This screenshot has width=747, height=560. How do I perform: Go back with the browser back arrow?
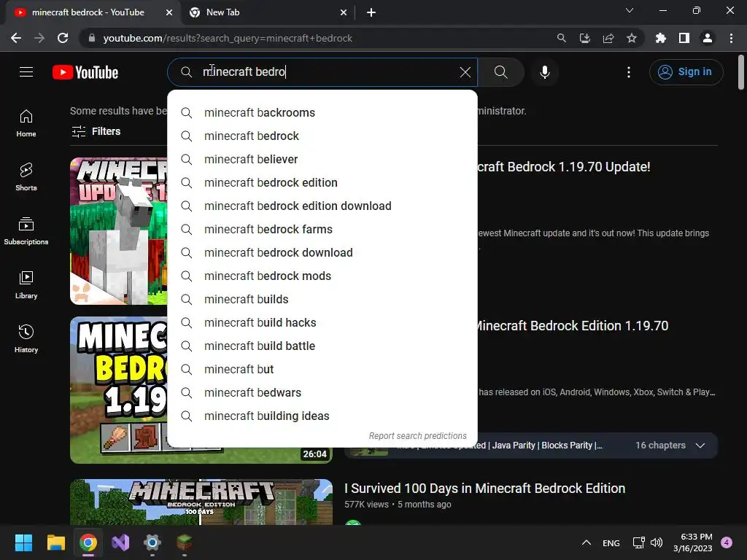click(16, 38)
